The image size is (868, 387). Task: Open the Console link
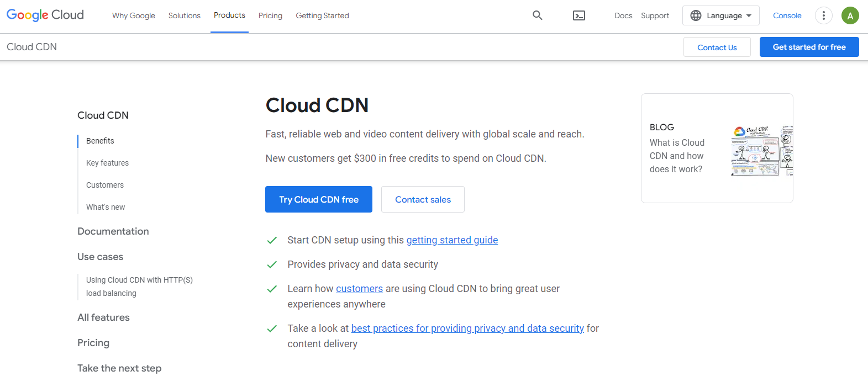(787, 15)
